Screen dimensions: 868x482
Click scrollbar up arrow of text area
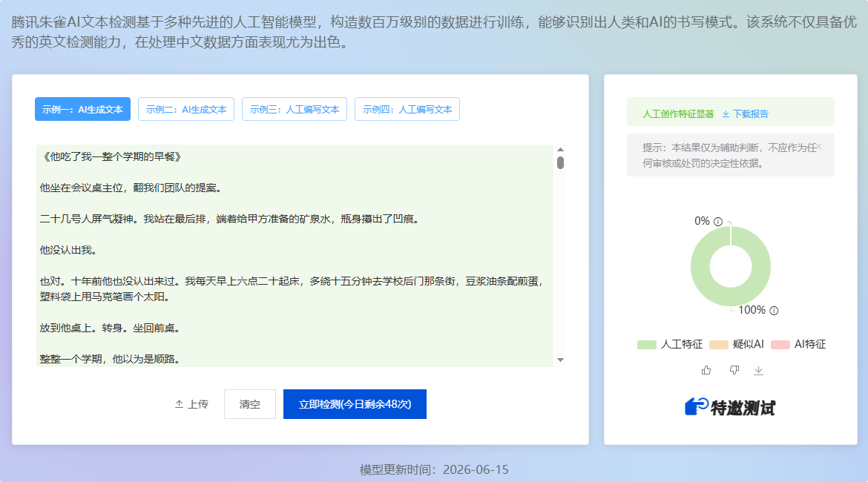560,149
